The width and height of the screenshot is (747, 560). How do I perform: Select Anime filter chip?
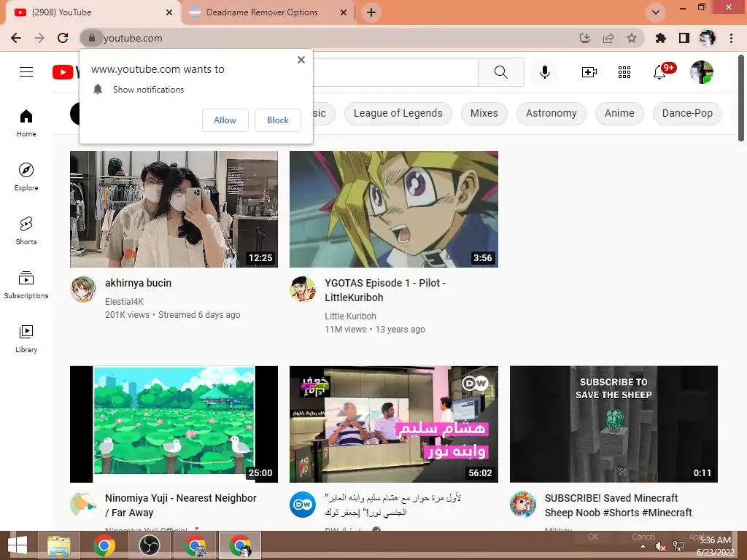[x=619, y=113]
